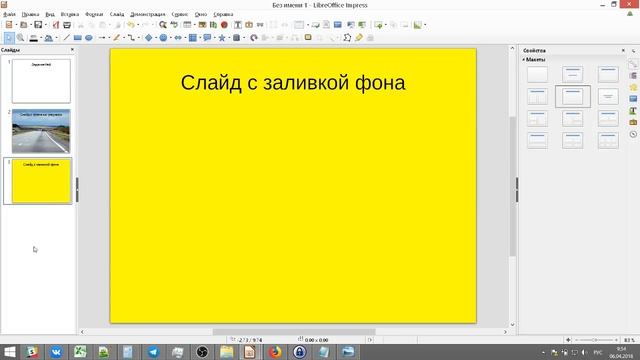Open dropdown arrow next to Save icon
The width and height of the screenshot is (640, 360).
tap(45, 25)
